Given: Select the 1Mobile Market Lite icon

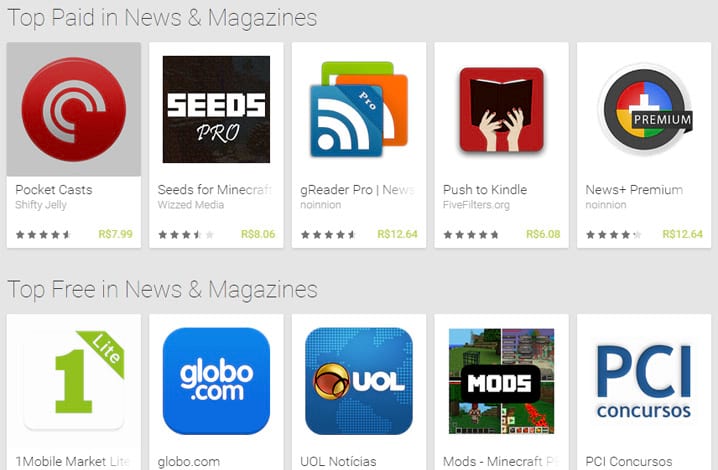Looking at the screenshot, I should tap(74, 381).
